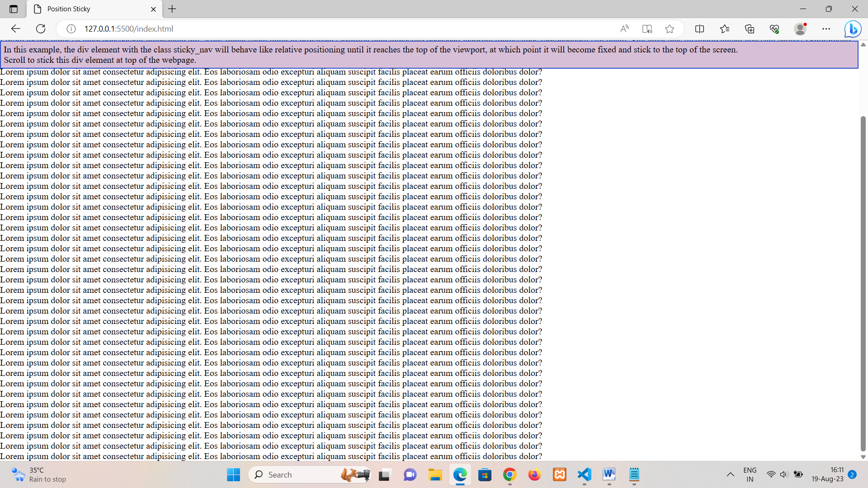868x488 pixels.
Task: Open the weather widget 35°C
Action: pyautogui.click(x=39, y=475)
